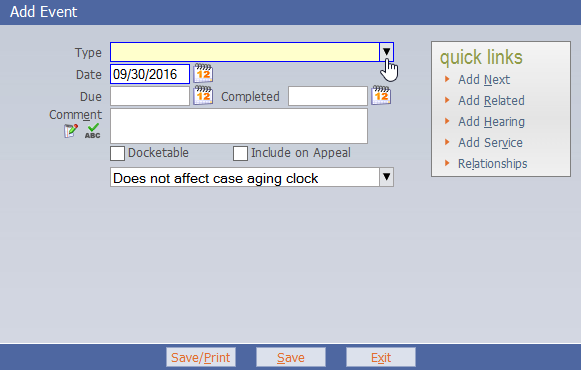Click into the Comment text area

(239, 126)
